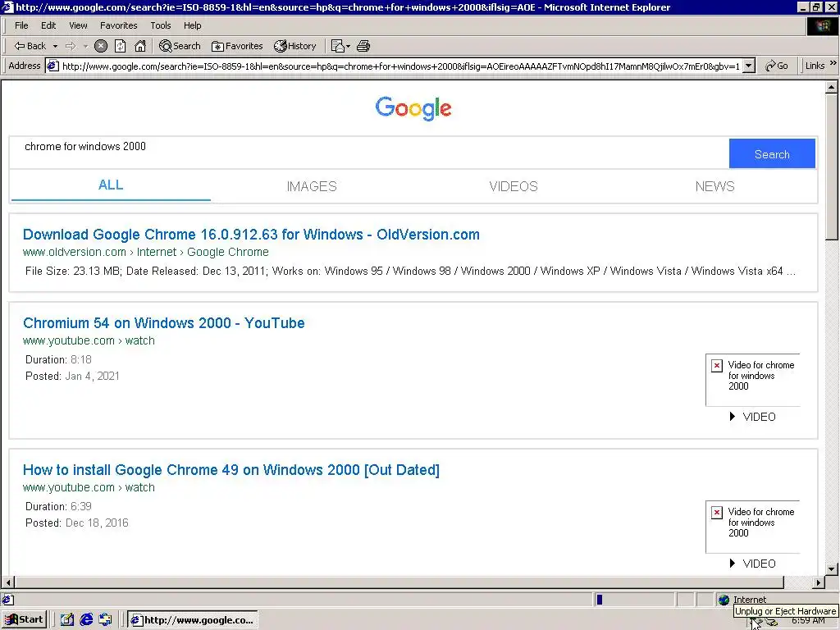Viewport: 840px width, 630px height.
Task: Click the Internet zone globe icon
Action: click(724, 600)
